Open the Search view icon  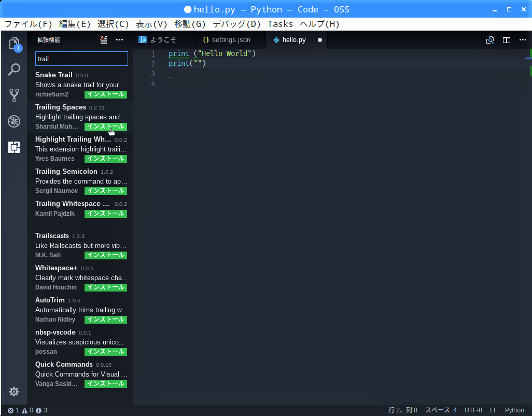[14, 70]
